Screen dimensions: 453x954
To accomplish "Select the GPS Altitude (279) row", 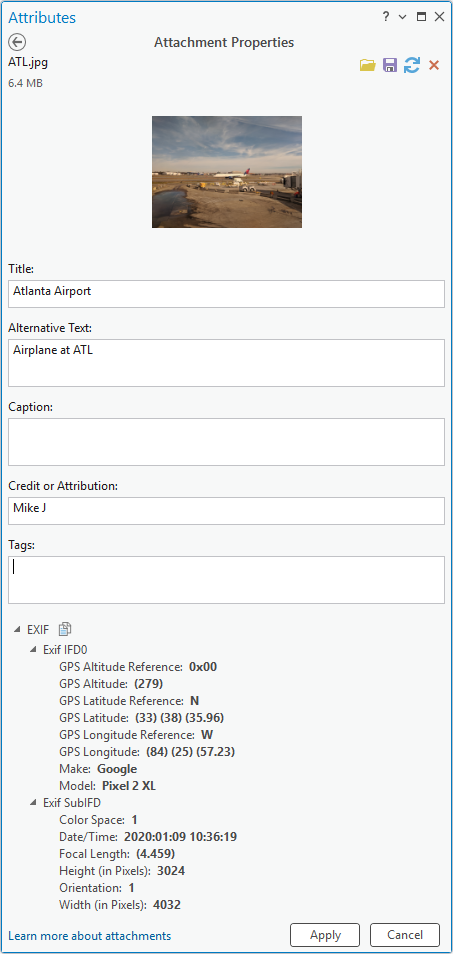I will [111, 684].
